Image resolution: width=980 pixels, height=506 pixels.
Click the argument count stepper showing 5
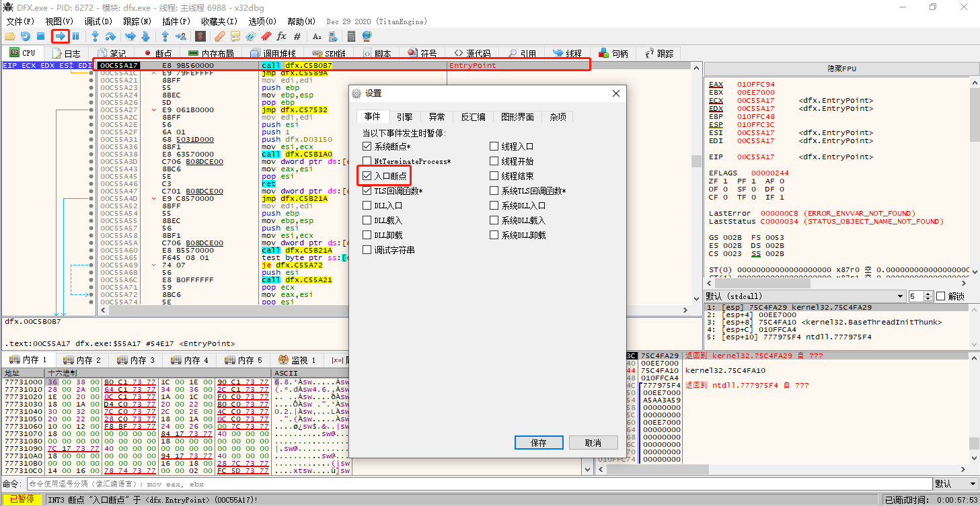point(921,296)
